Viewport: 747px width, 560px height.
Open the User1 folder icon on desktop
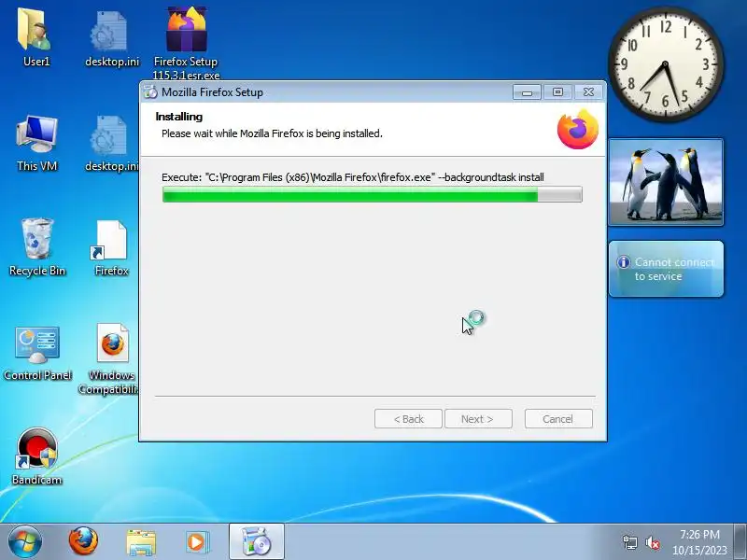[36, 37]
